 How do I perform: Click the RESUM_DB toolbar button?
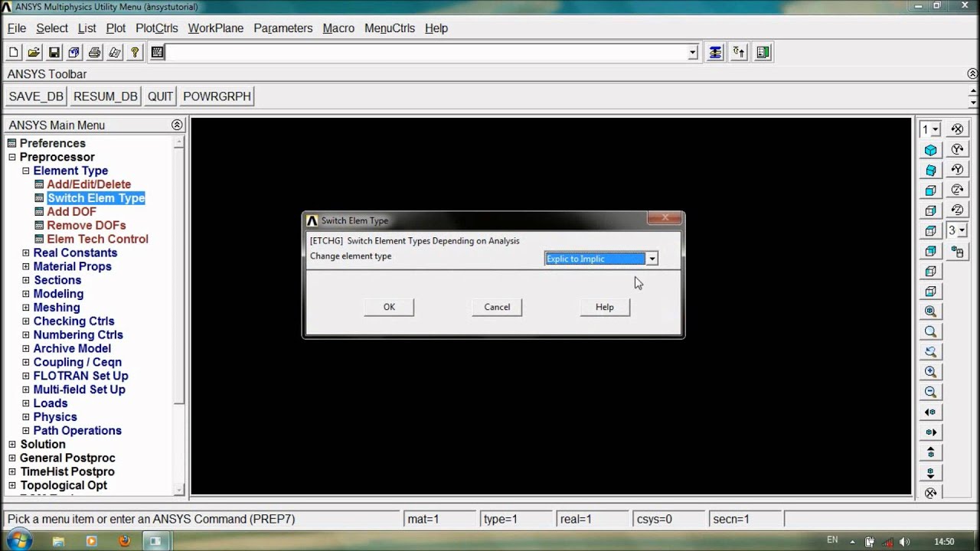pos(105,96)
